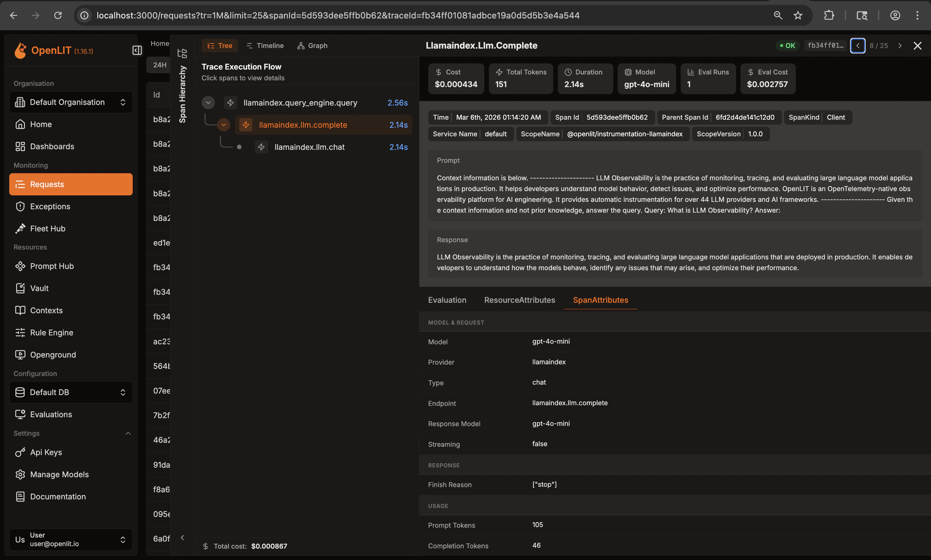The image size is (931, 560).
Task: Open Prompt Hub from sidebar
Action: click(52, 266)
